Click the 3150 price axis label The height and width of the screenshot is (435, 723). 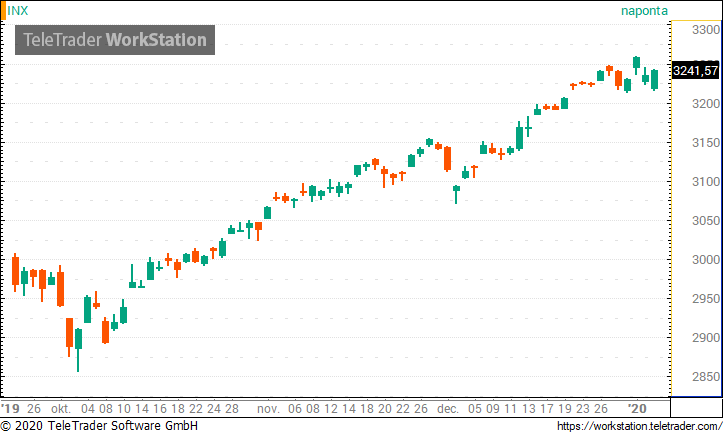(x=705, y=143)
